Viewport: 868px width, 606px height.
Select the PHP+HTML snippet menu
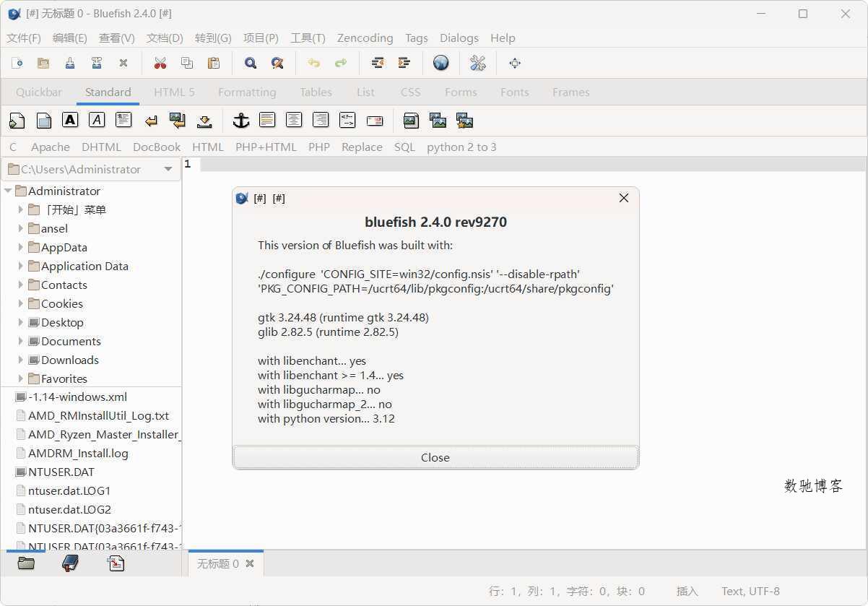(x=266, y=147)
